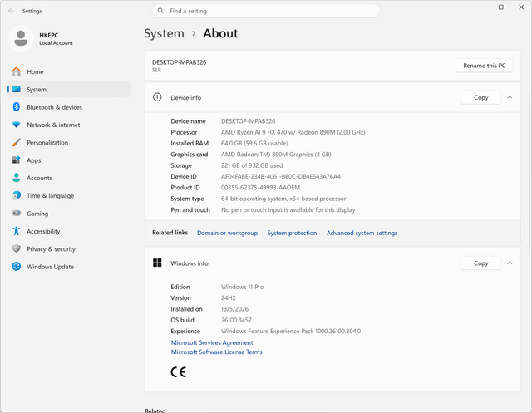
Task: Click the Rename this PC button
Action: [x=484, y=66]
